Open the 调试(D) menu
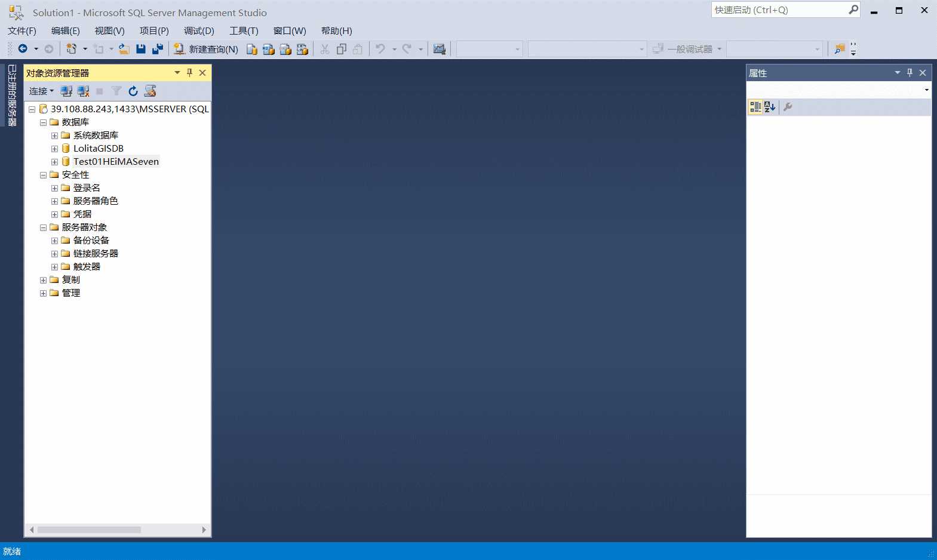This screenshot has width=937, height=560. click(x=199, y=31)
